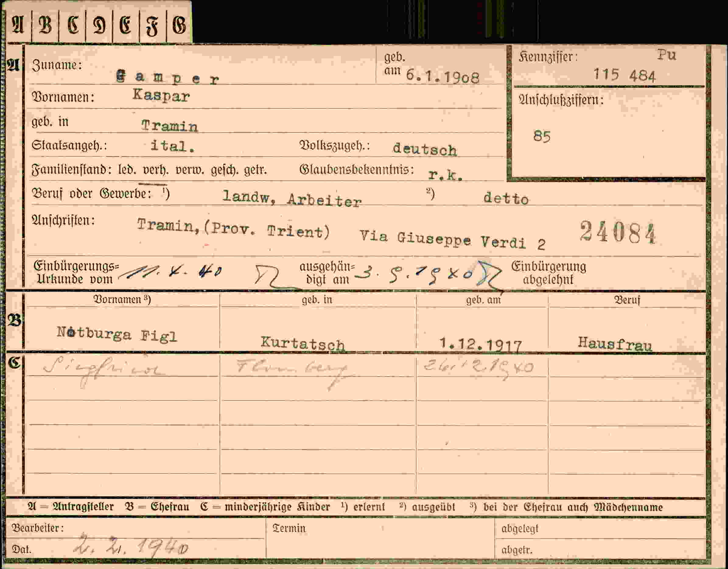
Task: Click the address 'Tramin,(Prov. Trient)'
Action: tap(234, 229)
